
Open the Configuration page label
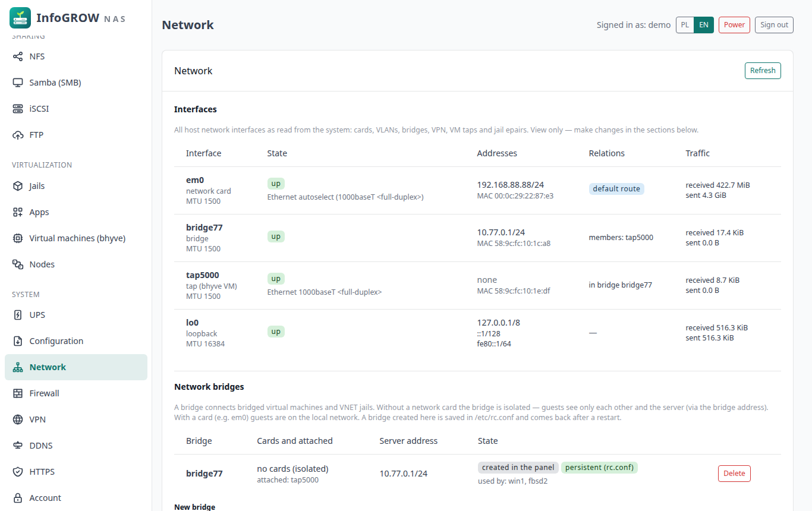56,341
